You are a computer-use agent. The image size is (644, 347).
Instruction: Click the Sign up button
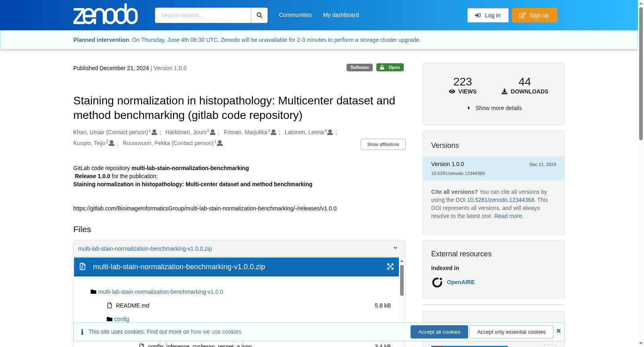(x=535, y=15)
